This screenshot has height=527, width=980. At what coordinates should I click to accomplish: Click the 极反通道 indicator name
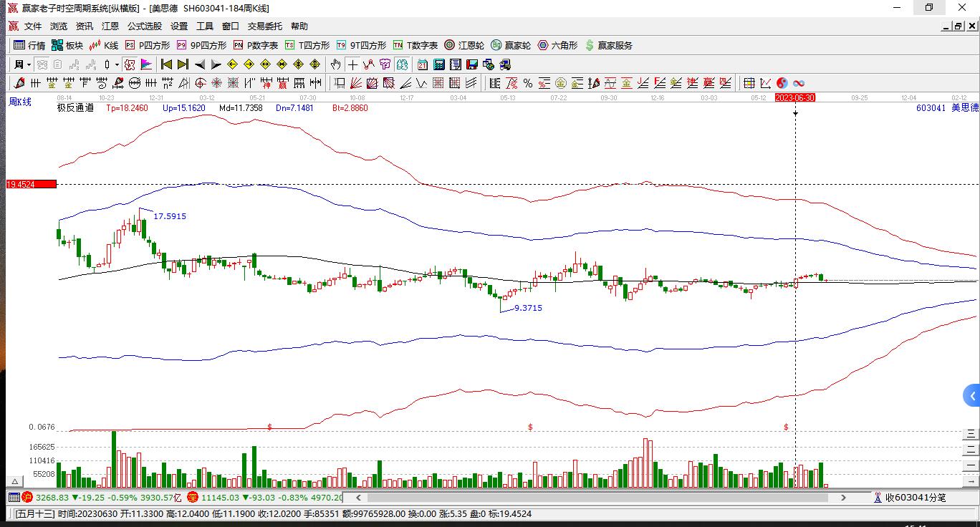(x=75, y=108)
